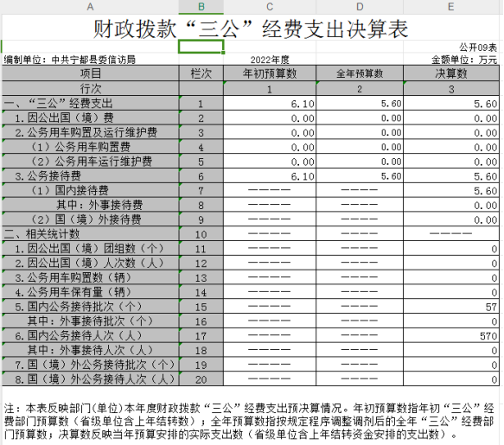
Task: Select the 全年预算数 header cell
Action: pos(360,73)
